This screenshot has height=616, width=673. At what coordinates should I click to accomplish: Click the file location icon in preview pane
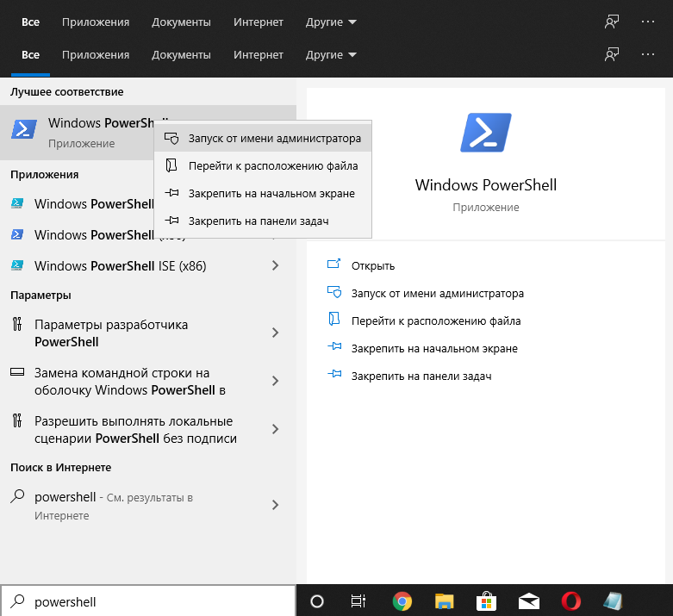click(x=334, y=320)
